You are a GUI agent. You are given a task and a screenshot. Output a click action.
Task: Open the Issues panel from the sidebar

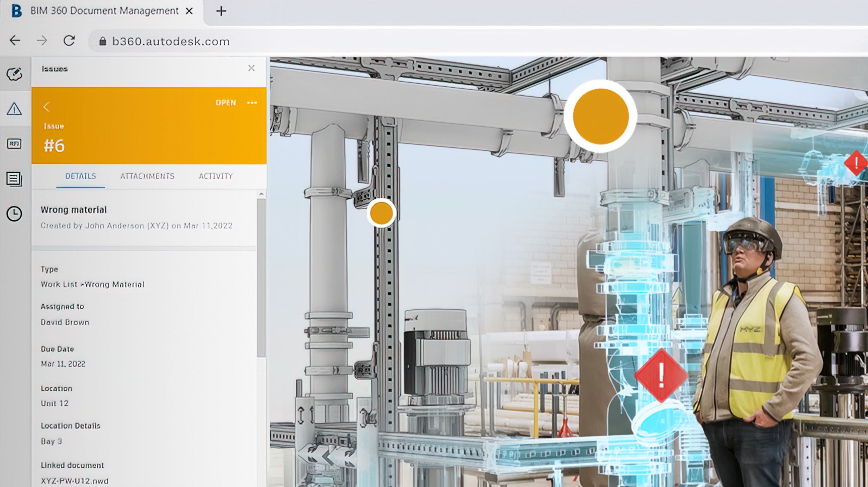(14, 109)
